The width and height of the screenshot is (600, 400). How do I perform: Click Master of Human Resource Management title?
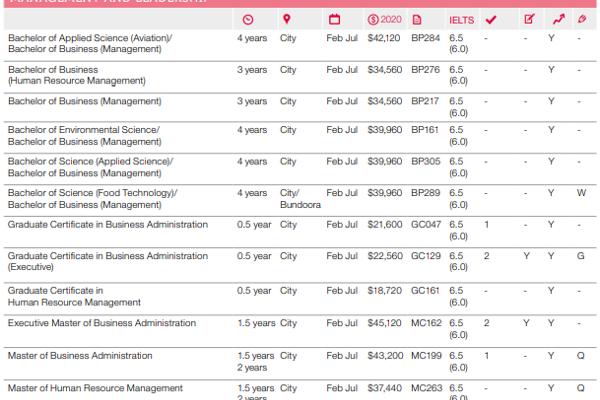point(95,387)
